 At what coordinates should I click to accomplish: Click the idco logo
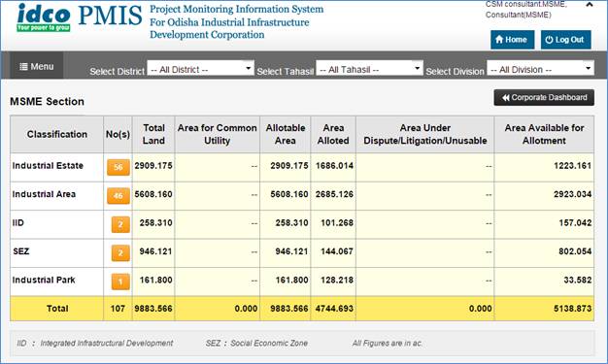coord(44,17)
